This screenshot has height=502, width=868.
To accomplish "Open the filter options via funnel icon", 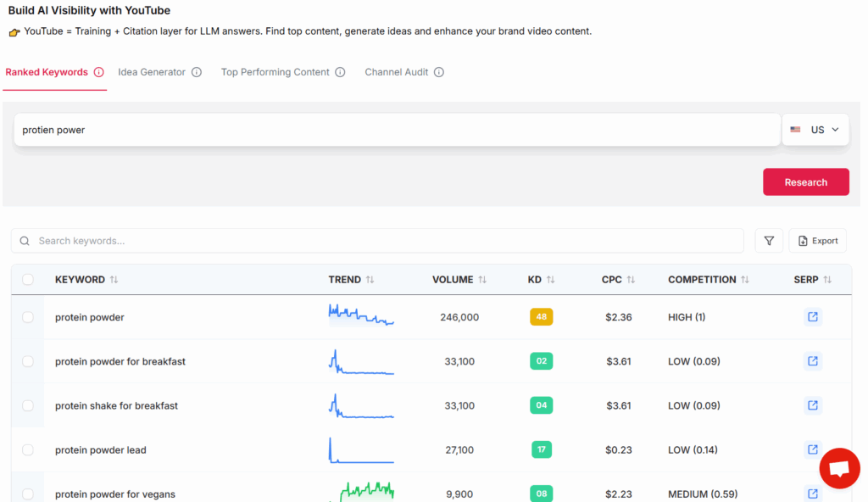I will (x=769, y=240).
